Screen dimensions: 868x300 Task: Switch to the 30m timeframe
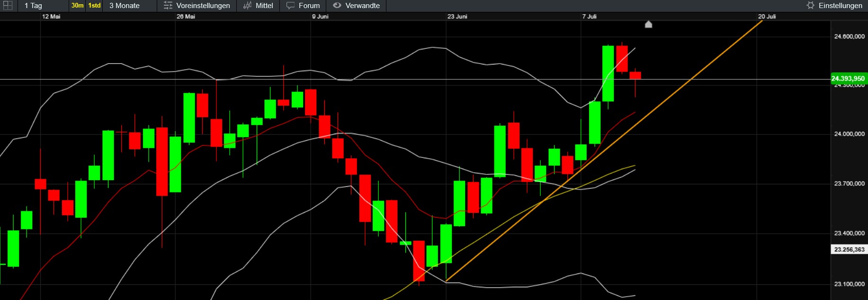(x=77, y=6)
